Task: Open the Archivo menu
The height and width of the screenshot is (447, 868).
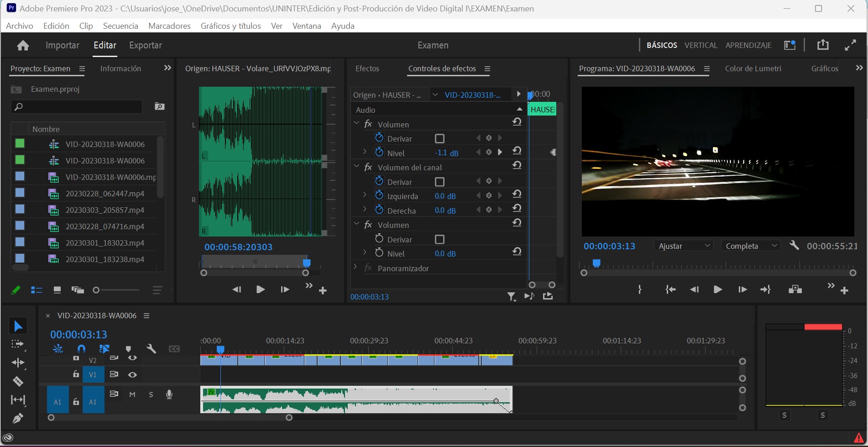Action: point(20,26)
